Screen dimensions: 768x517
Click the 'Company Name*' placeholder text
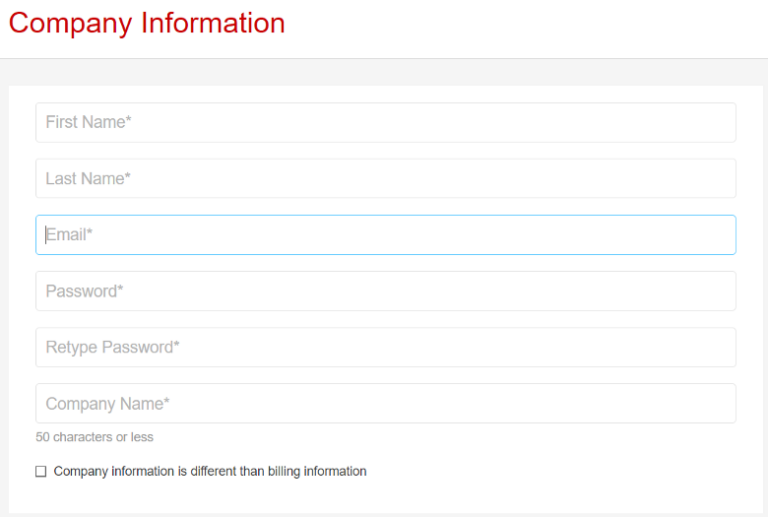coord(108,404)
